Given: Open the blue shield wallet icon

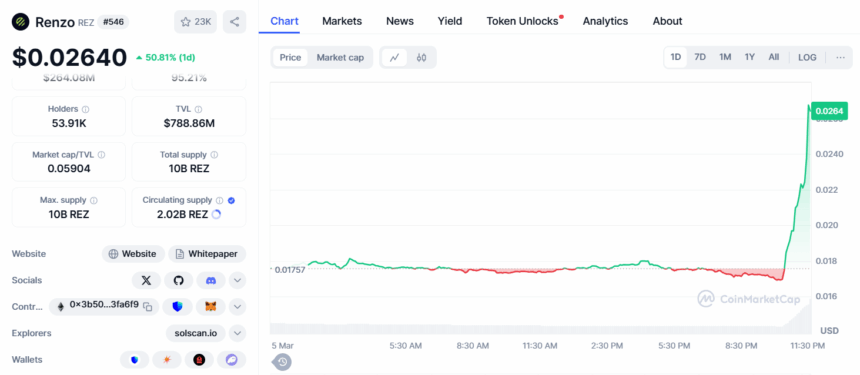Looking at the screenshot, I should tap(134, 360).
